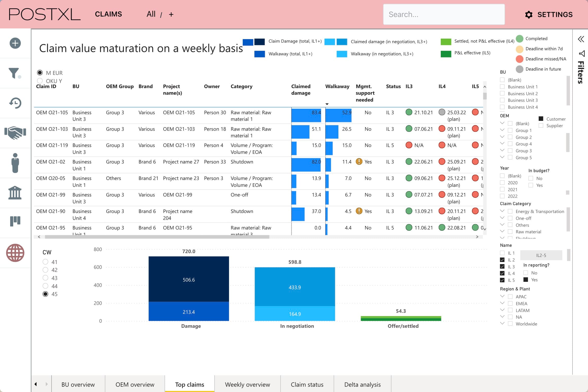Select the OKU Y currency radio button

40,81
